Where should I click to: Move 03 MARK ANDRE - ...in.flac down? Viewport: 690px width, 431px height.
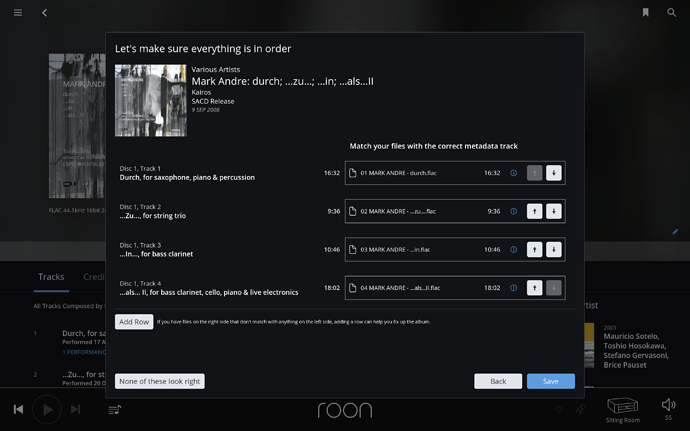click(554, 250)
